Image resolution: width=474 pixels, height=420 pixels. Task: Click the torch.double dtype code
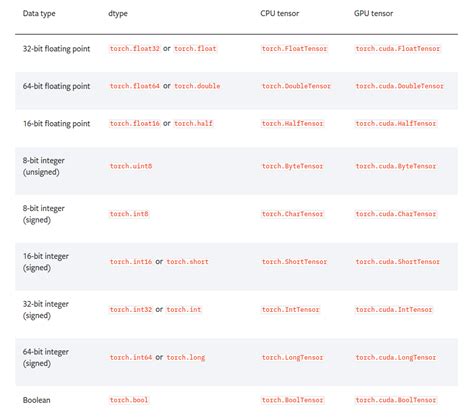click(197, 86)
